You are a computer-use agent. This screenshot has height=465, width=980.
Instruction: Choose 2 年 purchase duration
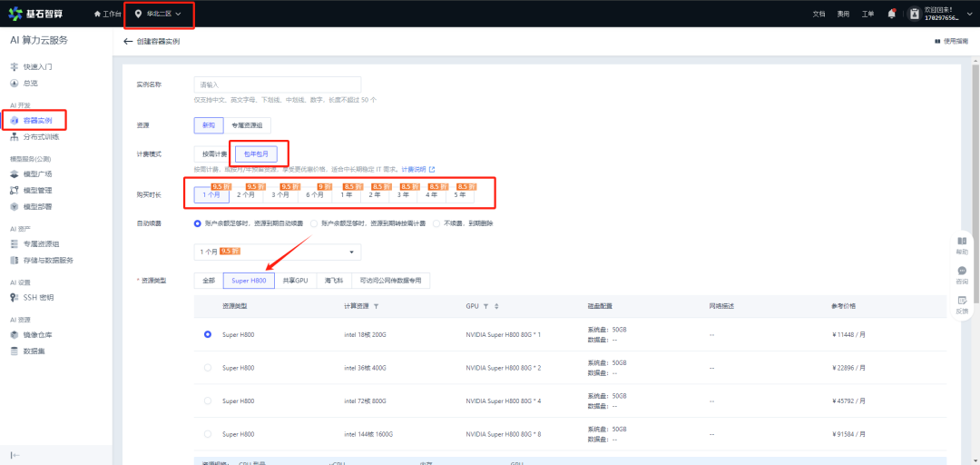tap(375, 194)
